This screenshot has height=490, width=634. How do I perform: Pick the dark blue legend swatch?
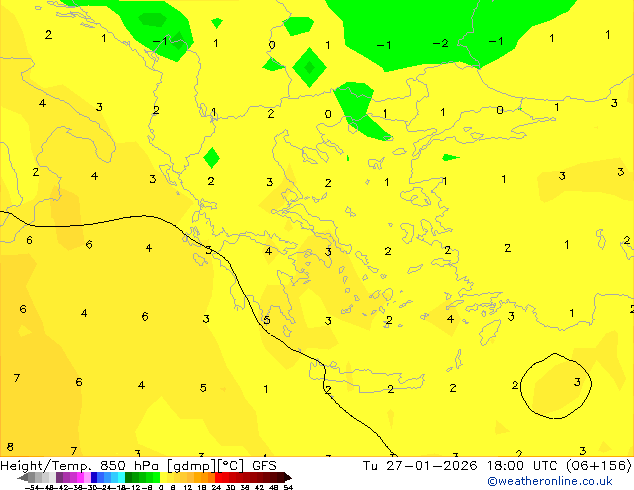[x=94, y=477]
